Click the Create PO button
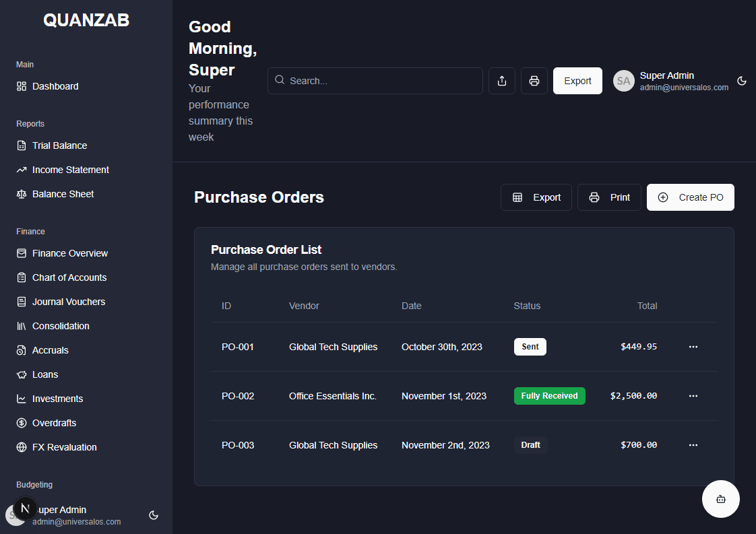 (x=691, y=197)
